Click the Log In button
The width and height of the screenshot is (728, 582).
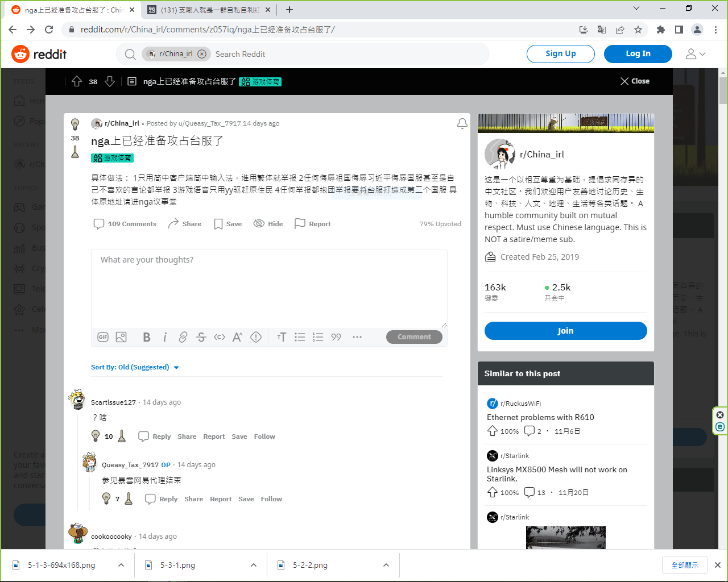click(x=638, y=54)
